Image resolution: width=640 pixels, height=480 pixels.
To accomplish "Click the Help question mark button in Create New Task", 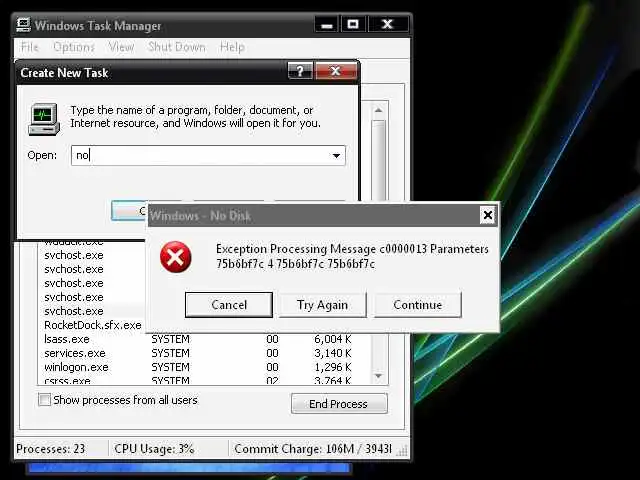I will pos(300,71).
